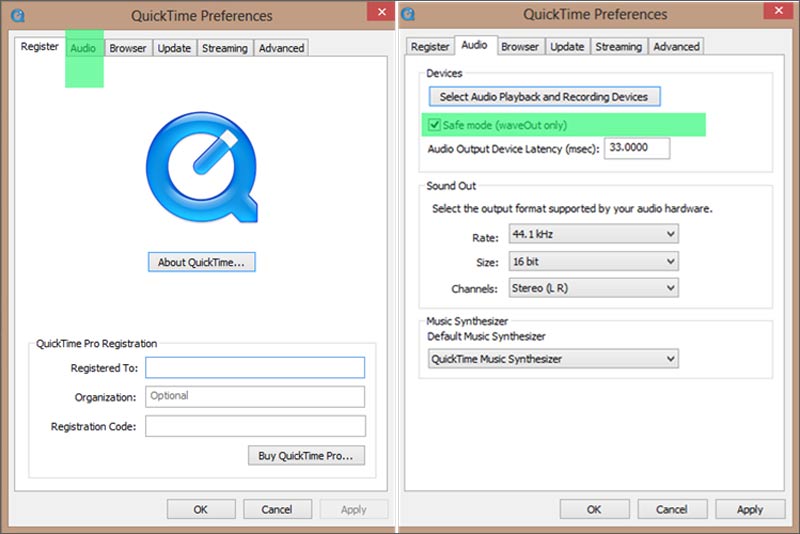This screenshot has width=800, height=534.
Task: Open Browser tab in left window
Action: pyautogui.click(x=128, y=48)
